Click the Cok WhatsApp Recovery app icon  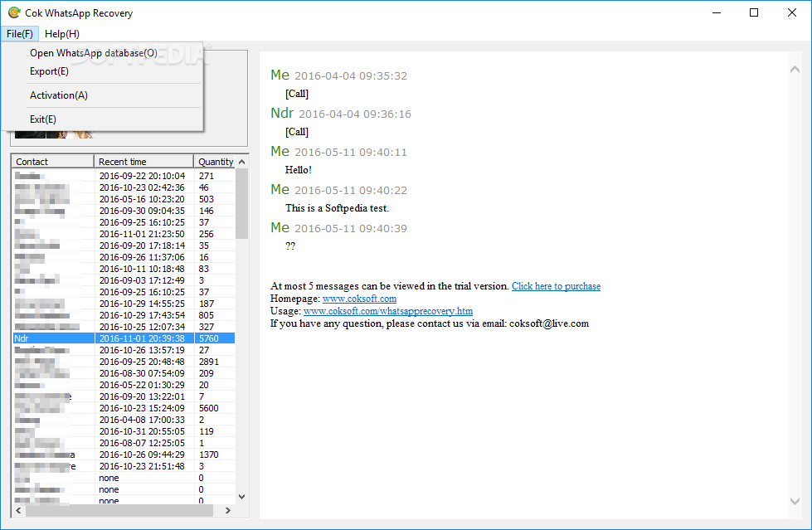tap(14, 12)
